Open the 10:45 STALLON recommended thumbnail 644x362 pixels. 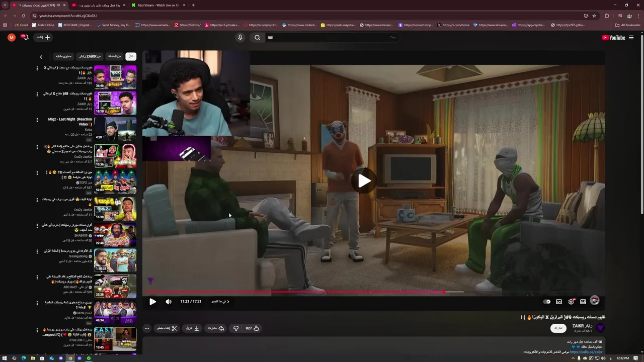point(115,339)
